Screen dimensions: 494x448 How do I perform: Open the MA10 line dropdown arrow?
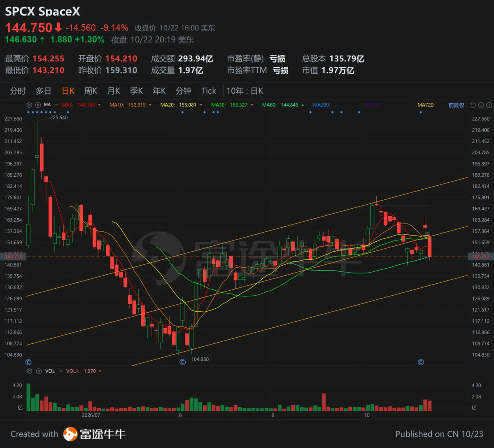pos(150,105)
